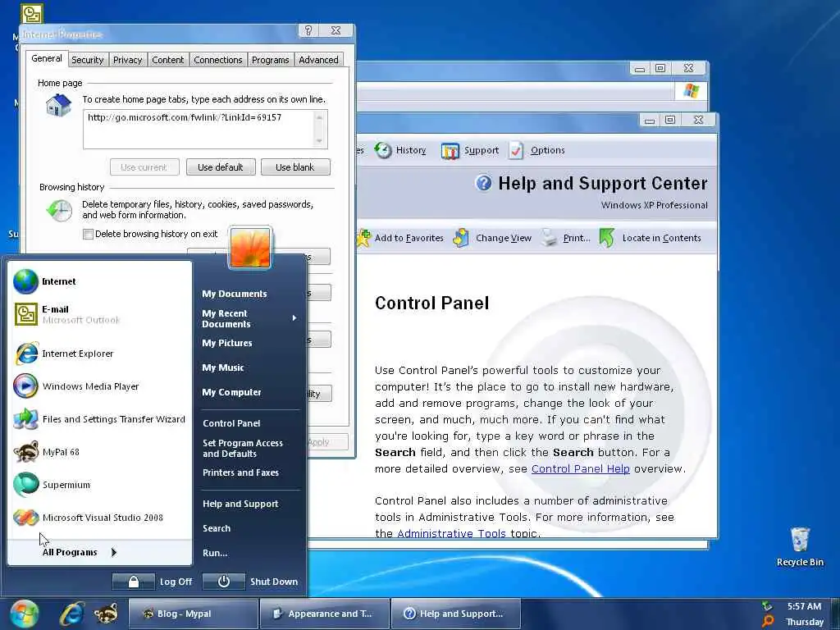
Task: Open My Pictures from Start menu
Action: (227, 343)
